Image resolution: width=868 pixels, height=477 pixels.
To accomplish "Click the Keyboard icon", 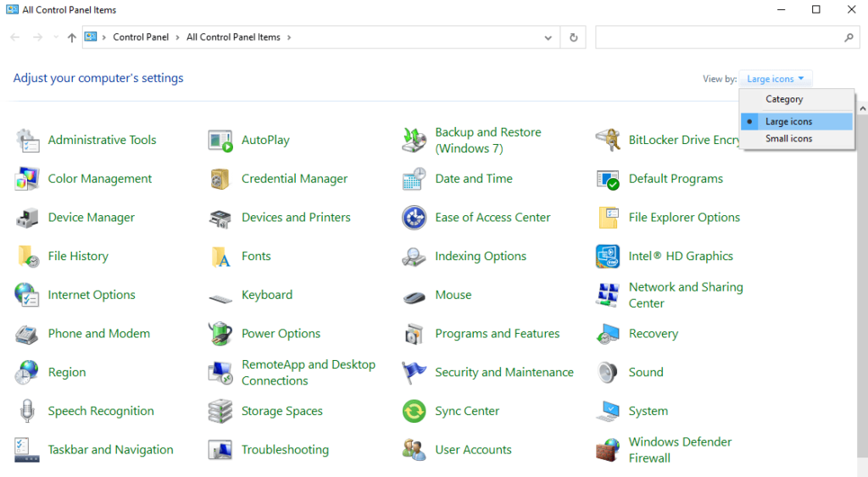I will pos(220,299).
